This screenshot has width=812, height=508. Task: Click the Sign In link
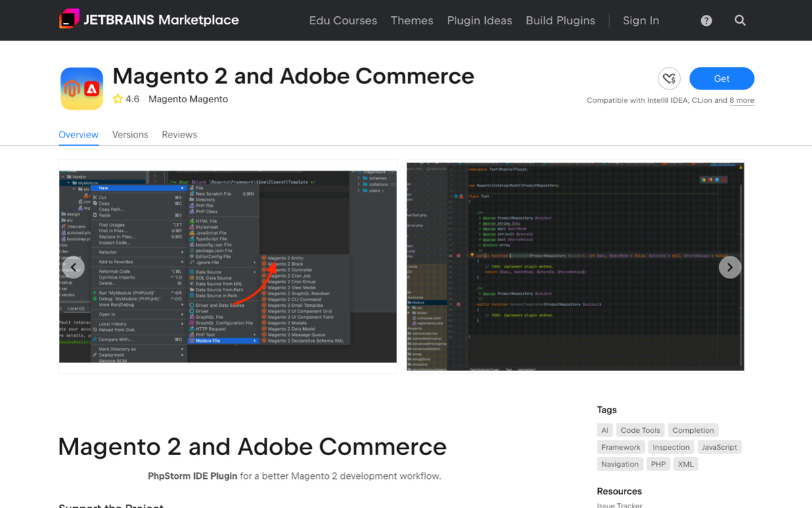641,20
